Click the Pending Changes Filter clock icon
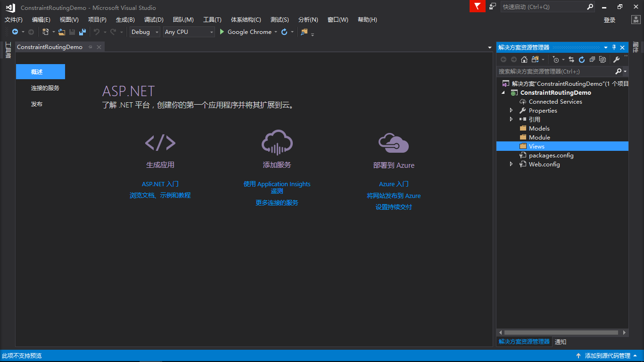Viewport: 644px width, 362px height. click(x=556, y=59)
